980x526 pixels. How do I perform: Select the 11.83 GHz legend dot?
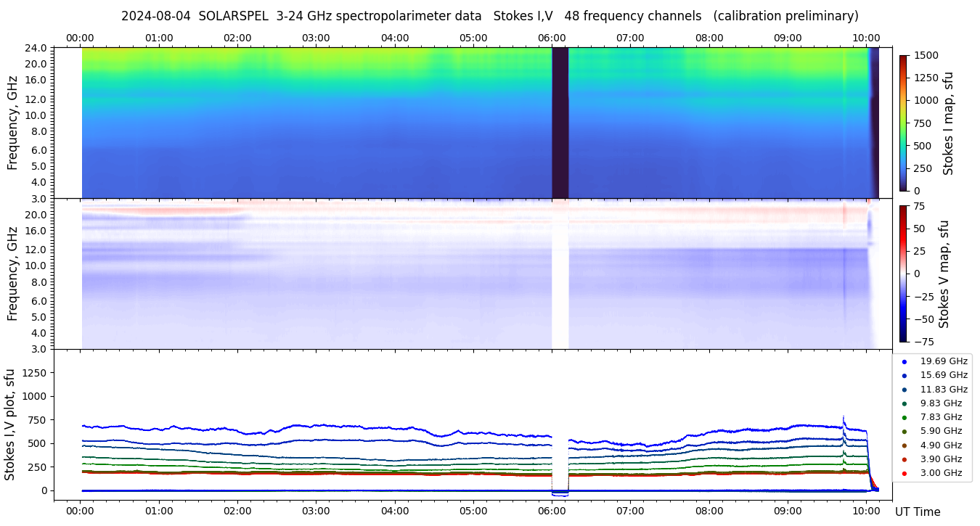pyautogui.click(x=905, y=390)
